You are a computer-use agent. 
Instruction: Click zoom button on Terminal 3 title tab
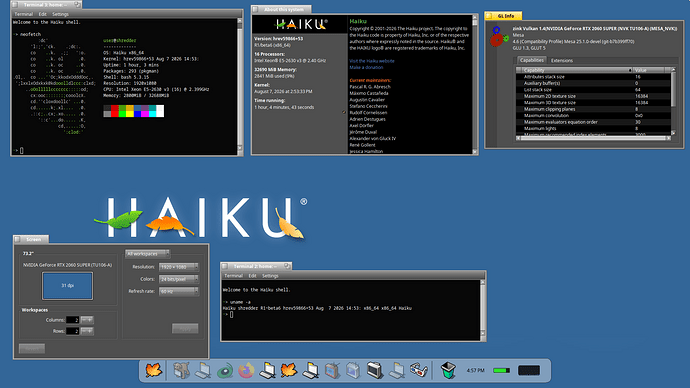[x=77, y=5]
